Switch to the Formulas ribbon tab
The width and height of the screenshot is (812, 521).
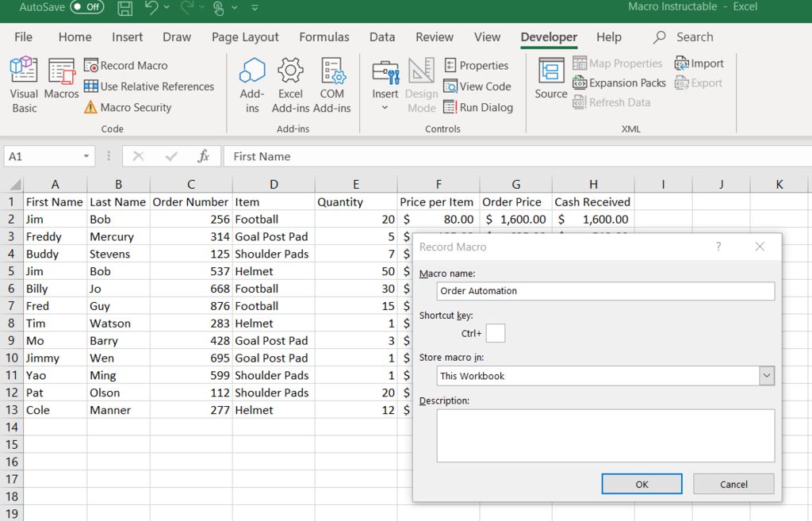[x=324, y=36]
